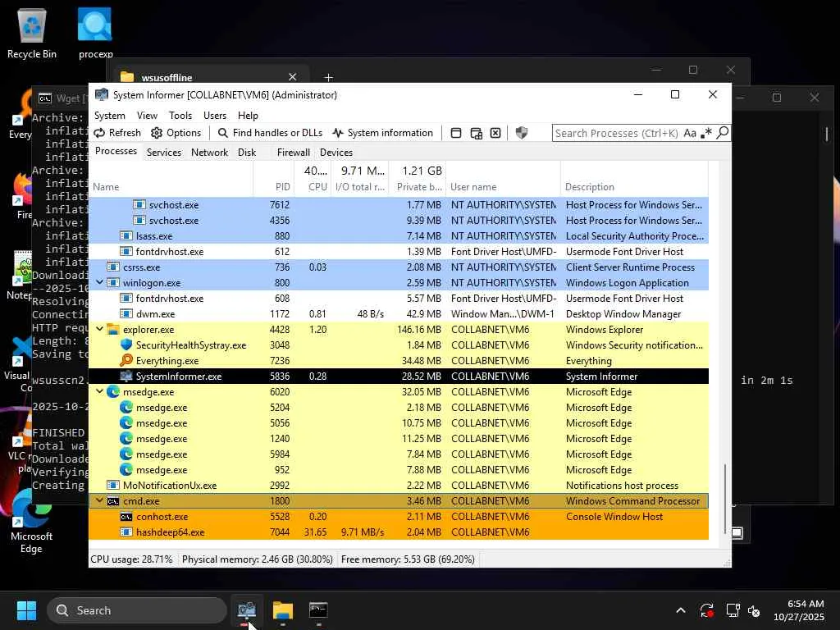This screenshot has height=630, width=840.
Task: Select svchost.exe with PID 7612
Action: [x=399, y=204]
